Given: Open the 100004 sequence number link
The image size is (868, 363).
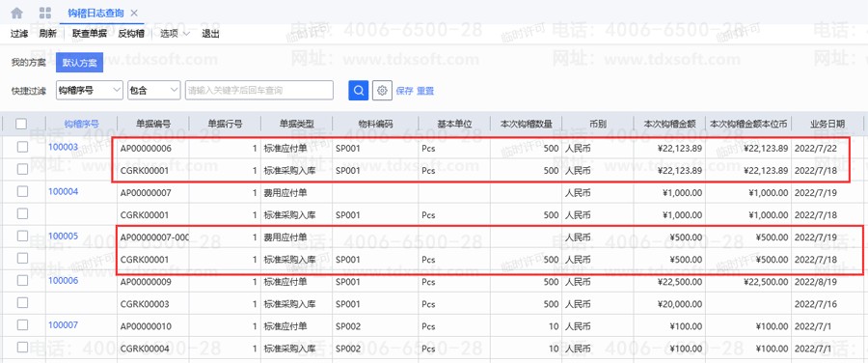Looking at the screenshot, I should coord(63,191).
